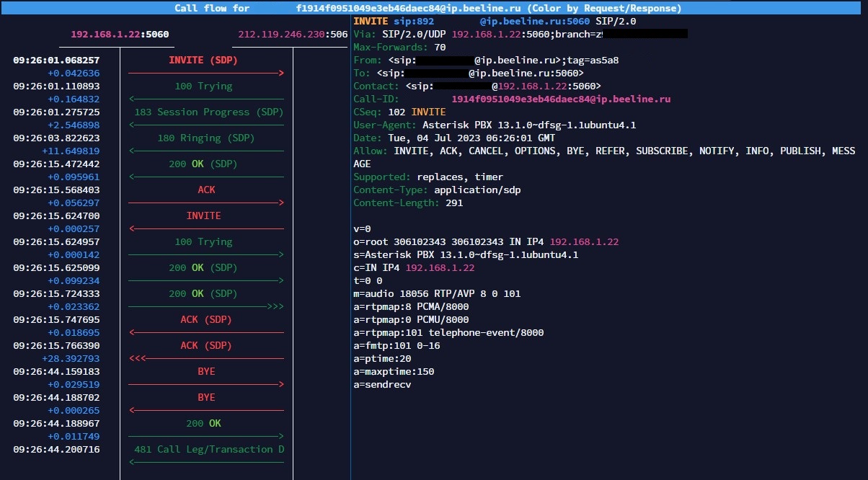Click the BYE message at 09:26:44.159183
Viewport: 868px width, 480px height.
[206, 372]
